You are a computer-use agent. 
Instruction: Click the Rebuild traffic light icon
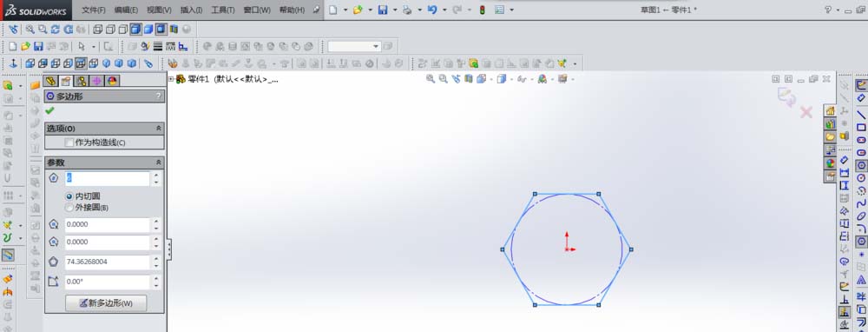[482, 10]
